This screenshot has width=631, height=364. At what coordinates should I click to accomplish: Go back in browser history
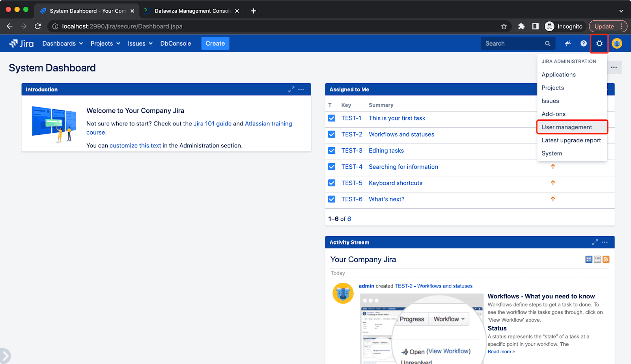tap(10, 26)
